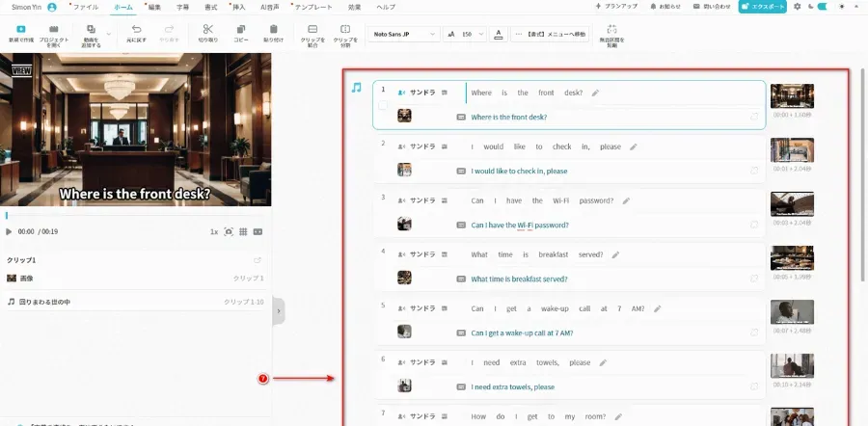Image resolution: width=868 pixels, height=426 pixels.
Task: Edit pencil icon for 'Can I have the Wi-Fi password?'
Action: coord(626,200)
